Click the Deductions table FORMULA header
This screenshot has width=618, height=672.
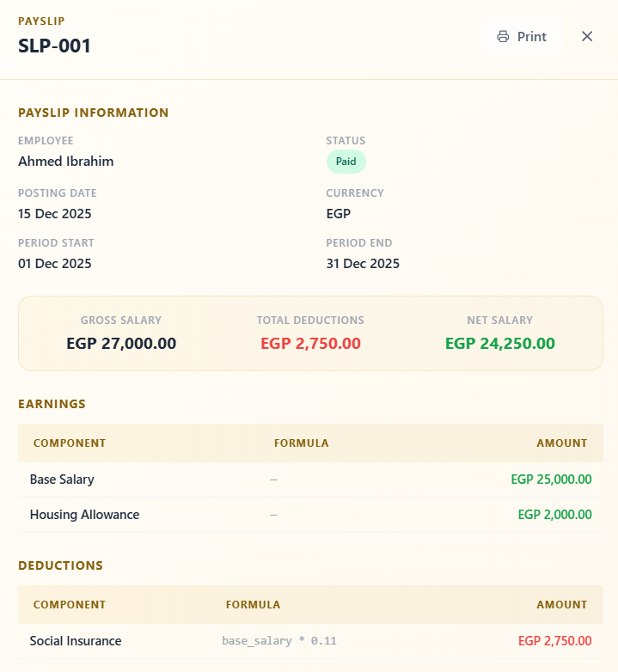point(254,605)
